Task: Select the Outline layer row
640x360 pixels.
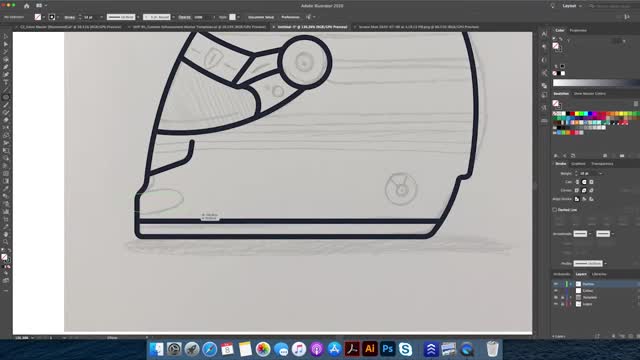Action: pos(596,284)
